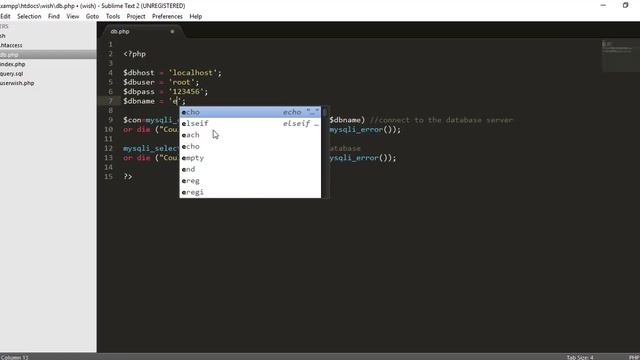This screenshot has width=640, height=360.
Task: Open the Goto menu
Action: pyautogui.click(x=92, y=16)
